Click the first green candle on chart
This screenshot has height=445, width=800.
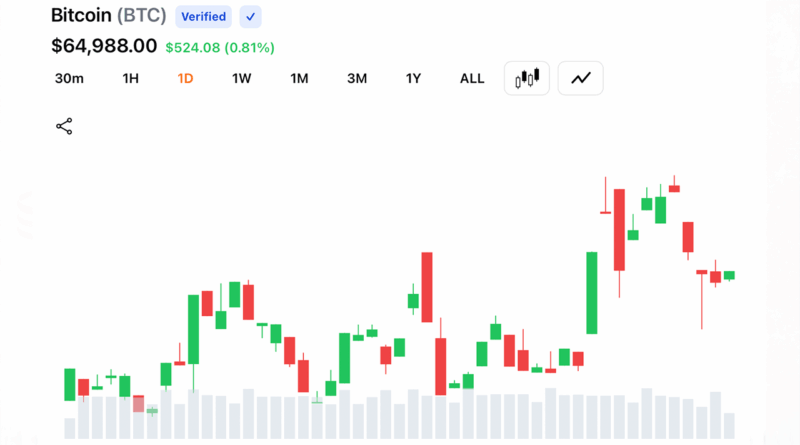pyautogui.click(x=70, y=384)
